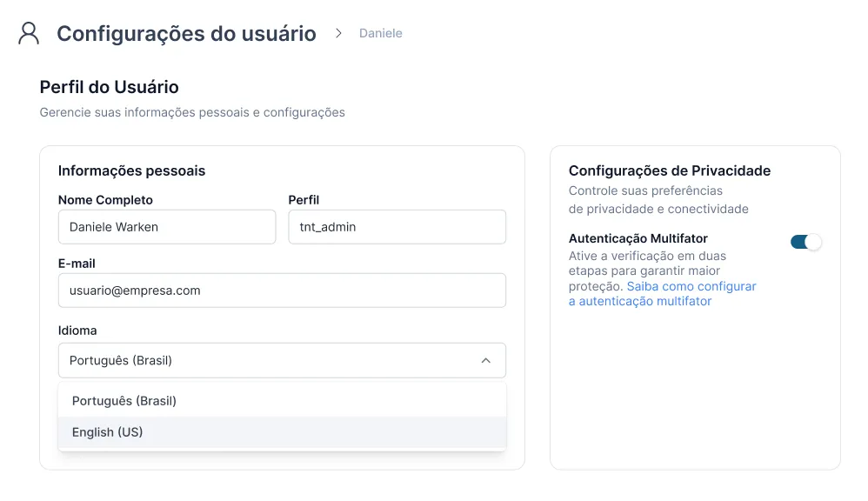This screenshot has height=501, width=868.
Task: Click the Configurações do usuário page title
Action: click(186, 34)
